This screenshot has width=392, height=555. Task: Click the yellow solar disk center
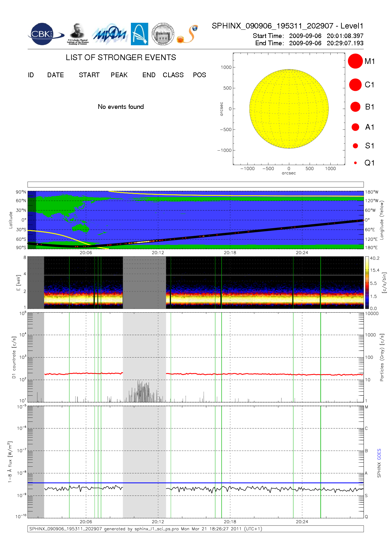point(289,109)
